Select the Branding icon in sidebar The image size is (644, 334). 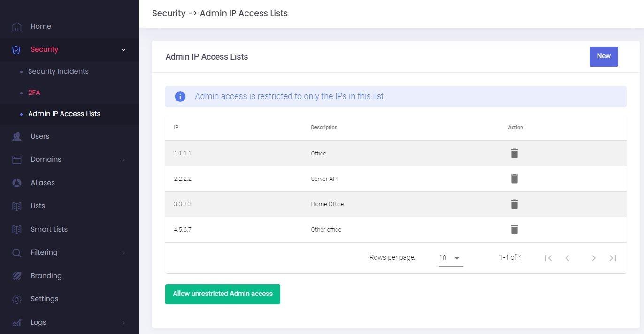pos(16,276)
